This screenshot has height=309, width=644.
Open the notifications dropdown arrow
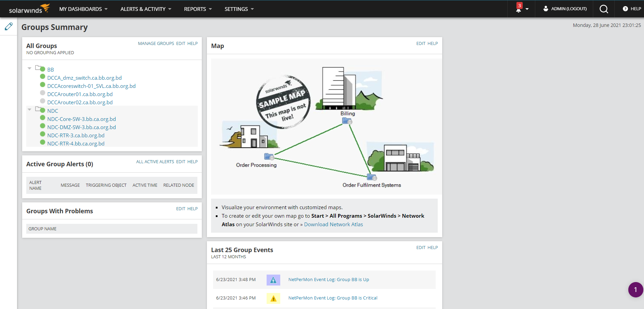click(x=527, y=9)
